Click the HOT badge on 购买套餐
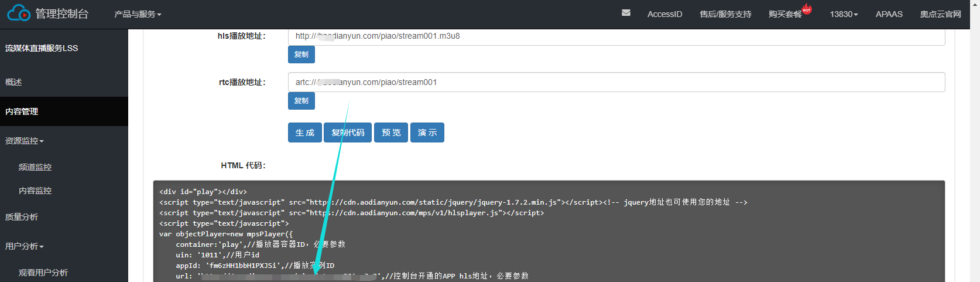Viewport: 980px width, 282px height. point(807,9)
